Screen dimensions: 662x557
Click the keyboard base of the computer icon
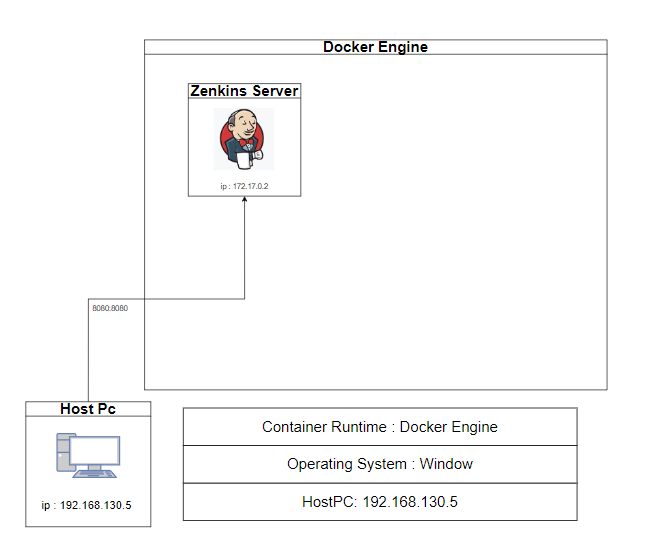coord(96,472)
